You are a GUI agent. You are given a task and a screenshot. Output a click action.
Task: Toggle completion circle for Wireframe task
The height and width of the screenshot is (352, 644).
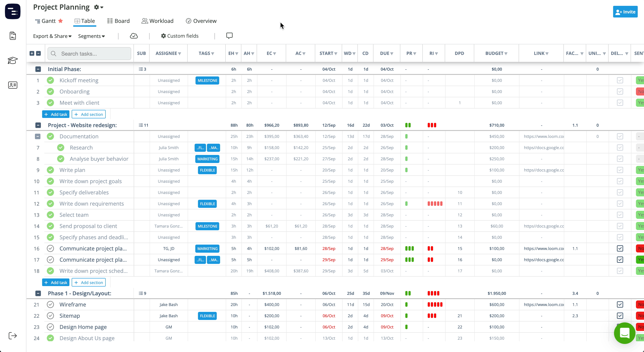point(50,304)
